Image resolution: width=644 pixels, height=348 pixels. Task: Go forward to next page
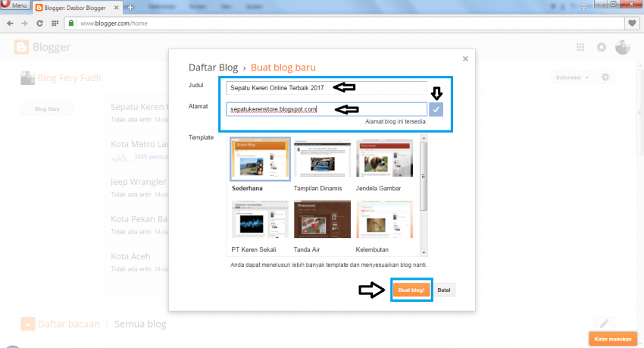tap(25, 24)
